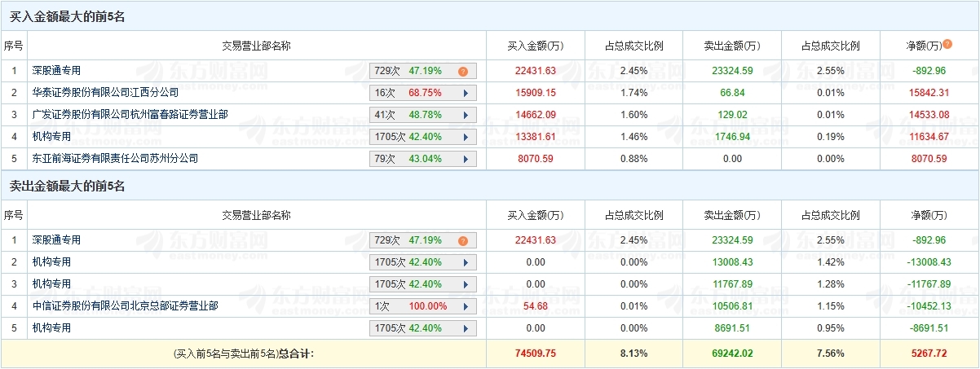Click orange question mark in buy-section 深股通专用 row
980x369 pixels.
[462, 71]
